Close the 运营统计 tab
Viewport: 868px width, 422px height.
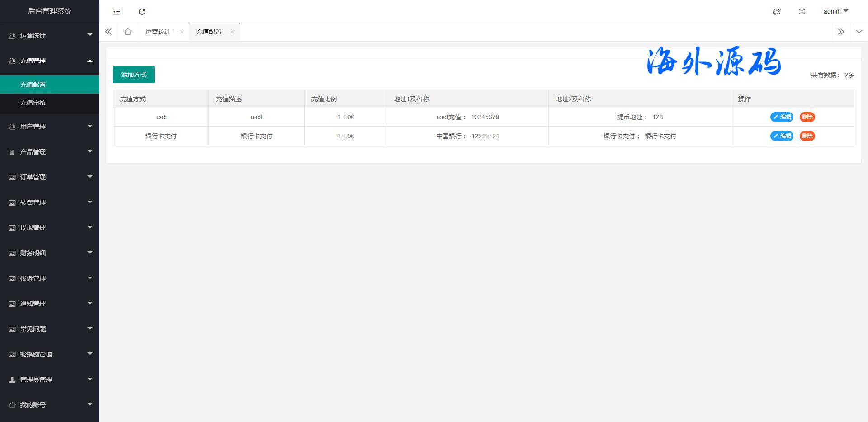pos(182,32)
